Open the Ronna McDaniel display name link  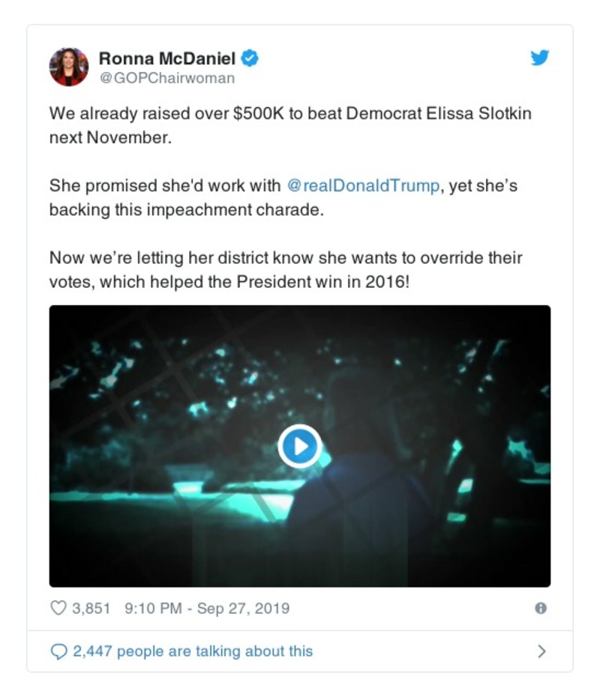167,58
